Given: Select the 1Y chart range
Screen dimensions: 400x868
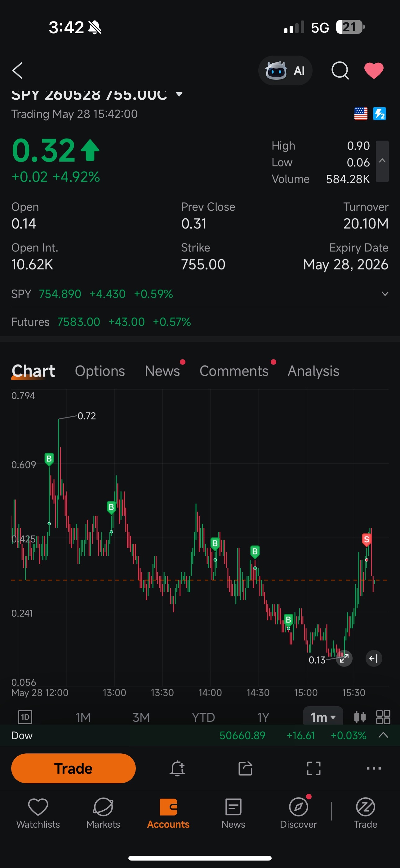Looking at the screenshot, I should (x=263, y=717).
